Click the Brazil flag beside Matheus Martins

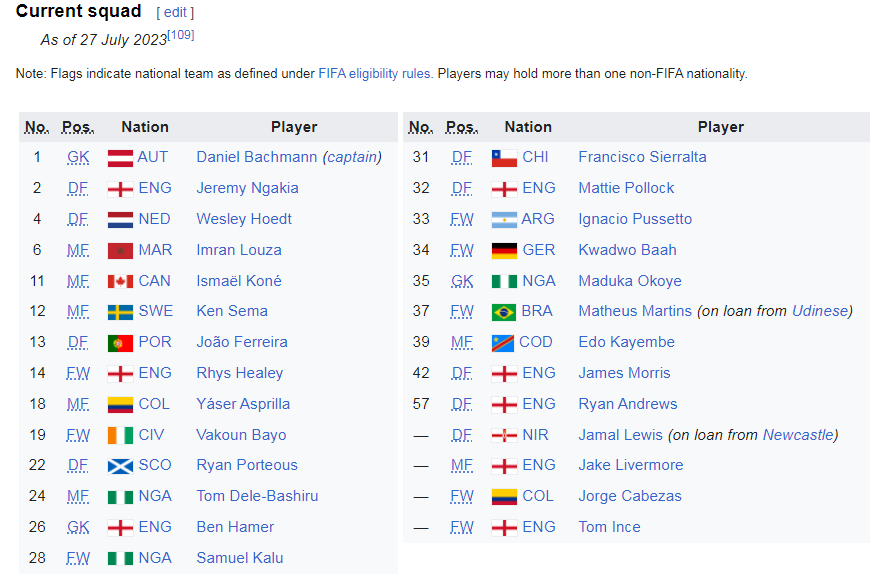(504, 312)
